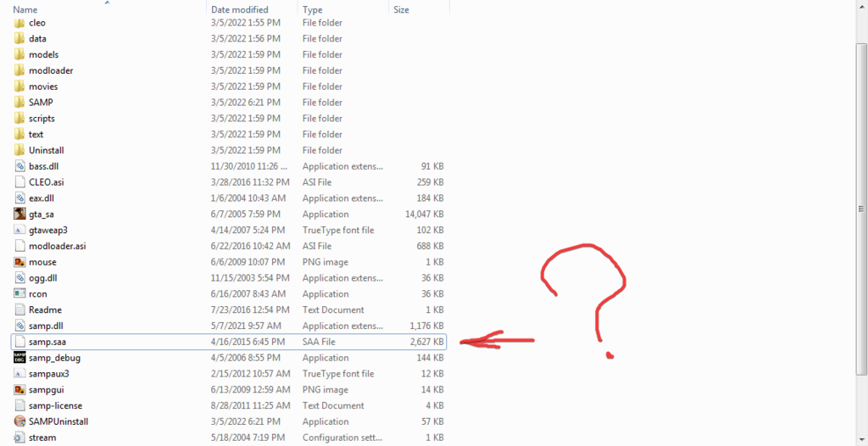Select the Readme text document icon

pyautogui.click(x=19, y=309)
